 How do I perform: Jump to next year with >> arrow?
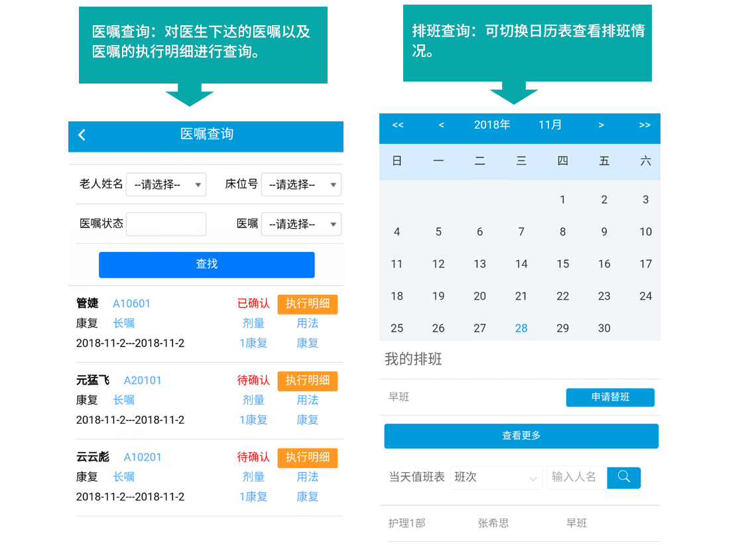(x=645, y=125)
